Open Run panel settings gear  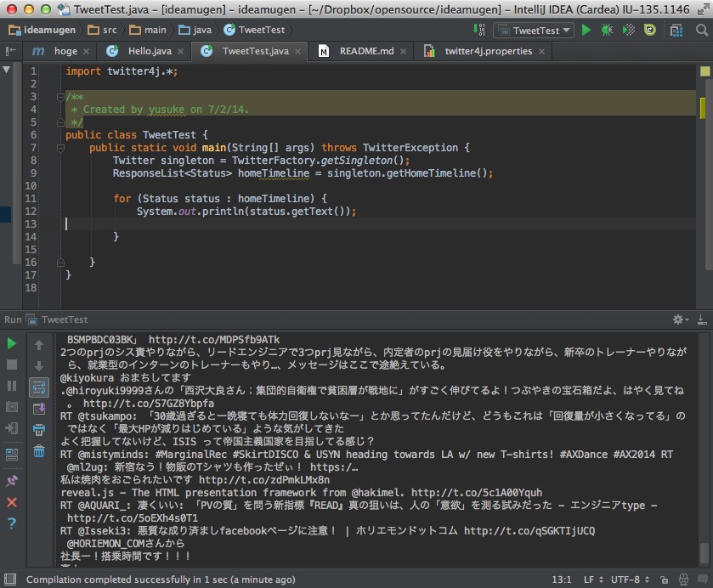pos(678,319)
